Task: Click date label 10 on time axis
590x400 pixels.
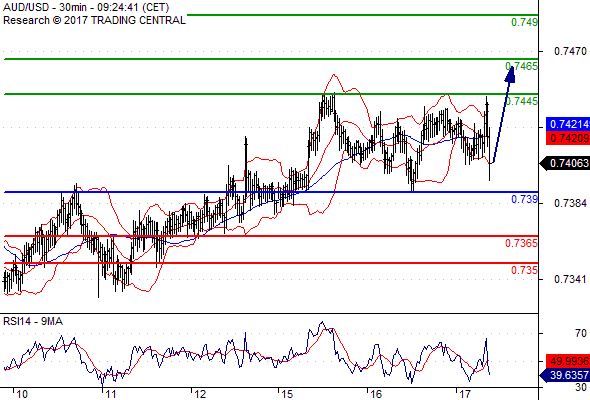Action: pyautogui.click(x=22, y=394)
